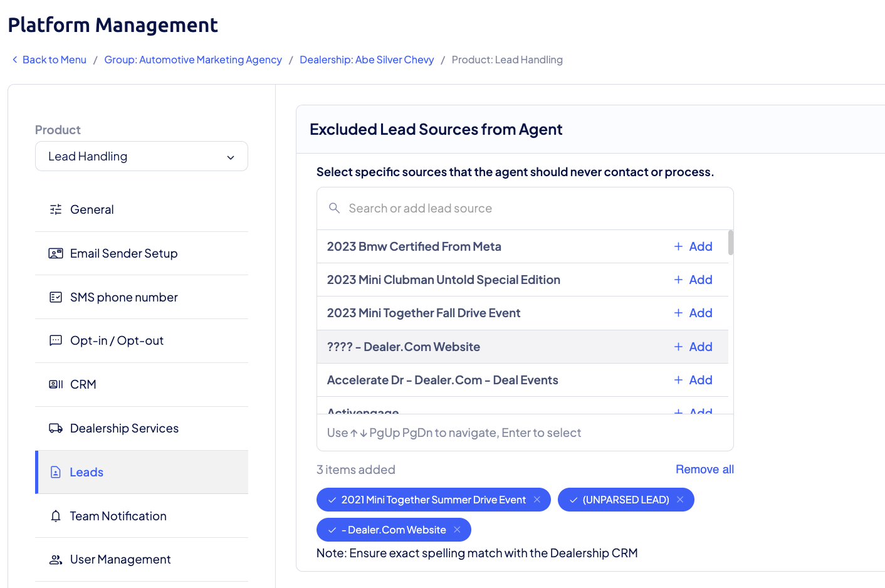Image resolution: width=885 pixels, height=588 pixels.
Task: Open Team Notification section
Action: tap(142, 516)
